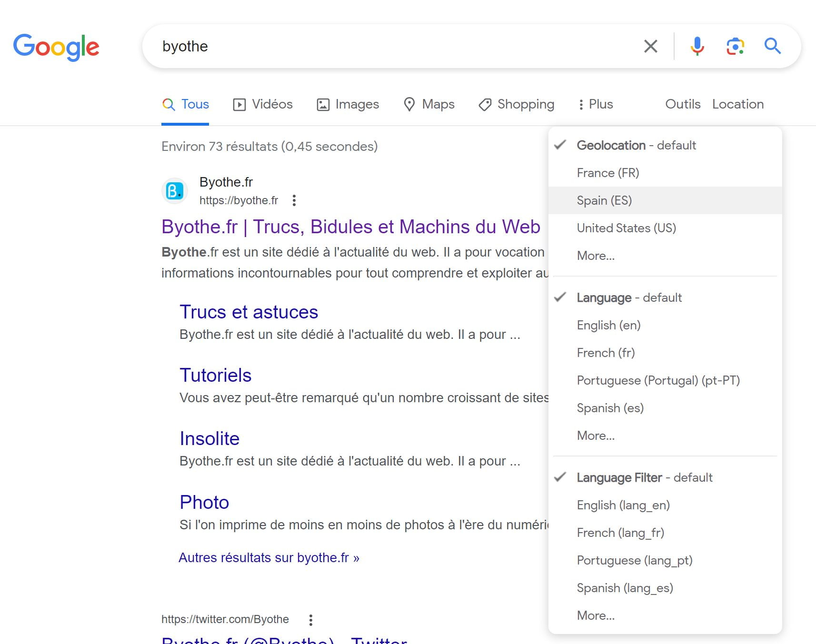Filter results by English (lang_en)
The width and height of the screenshot is (816, 644).
click(665, 505)
